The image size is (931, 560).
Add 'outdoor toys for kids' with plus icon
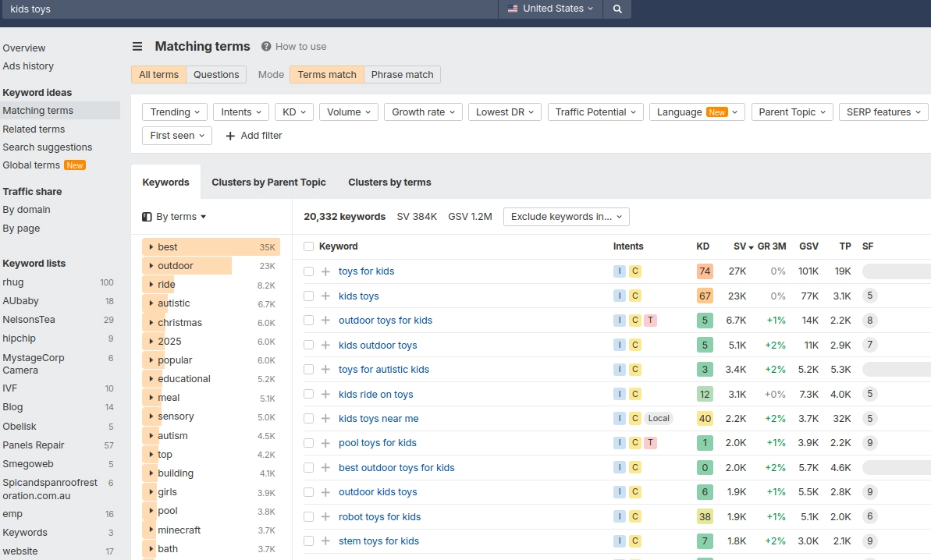pyautogui.click(x=325, y=321)
